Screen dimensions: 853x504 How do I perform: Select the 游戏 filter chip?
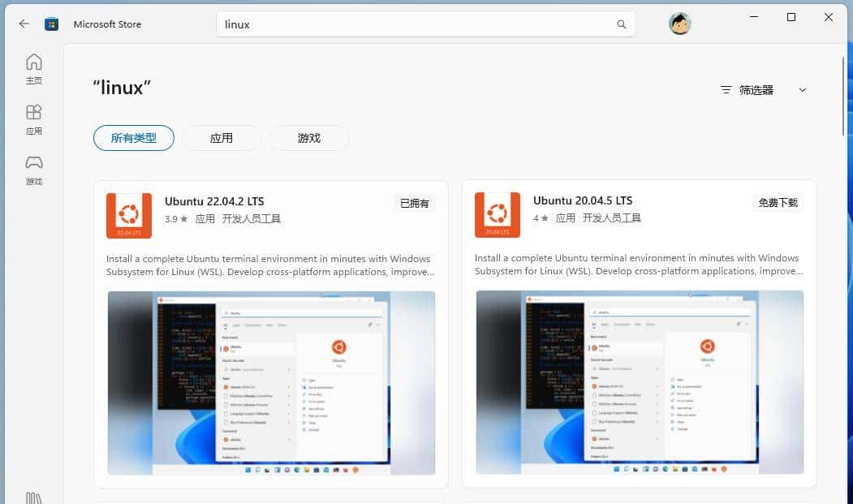tap(308, 138)
